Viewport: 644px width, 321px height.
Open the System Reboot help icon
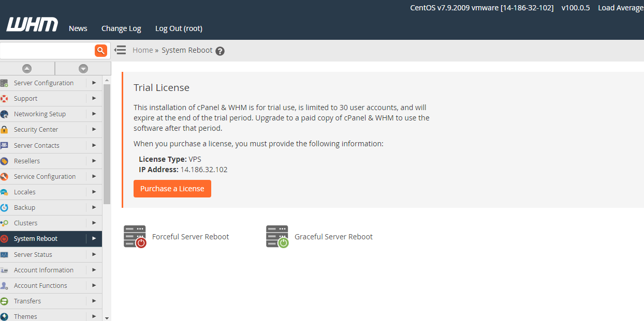coord(220,51)
